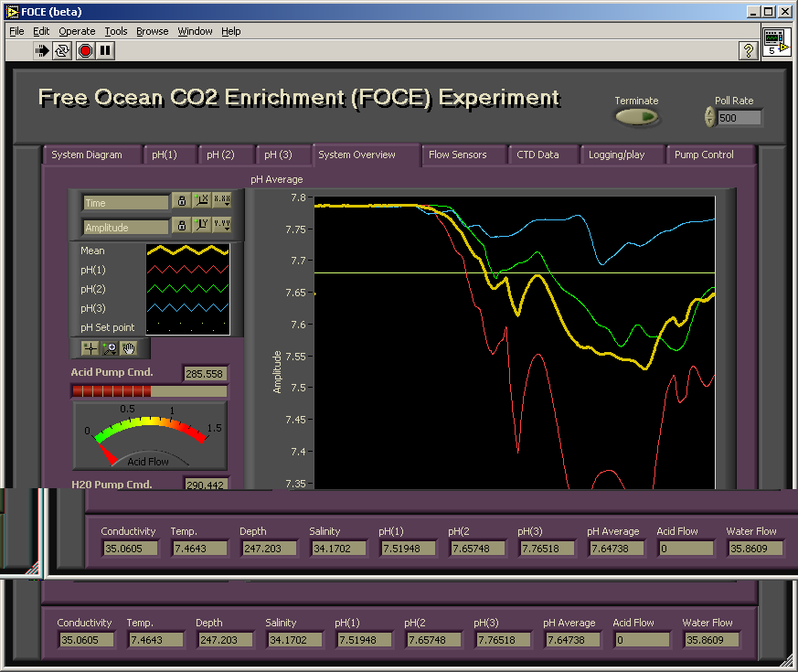Click the pH Average graph plot area

coord(515,343)
